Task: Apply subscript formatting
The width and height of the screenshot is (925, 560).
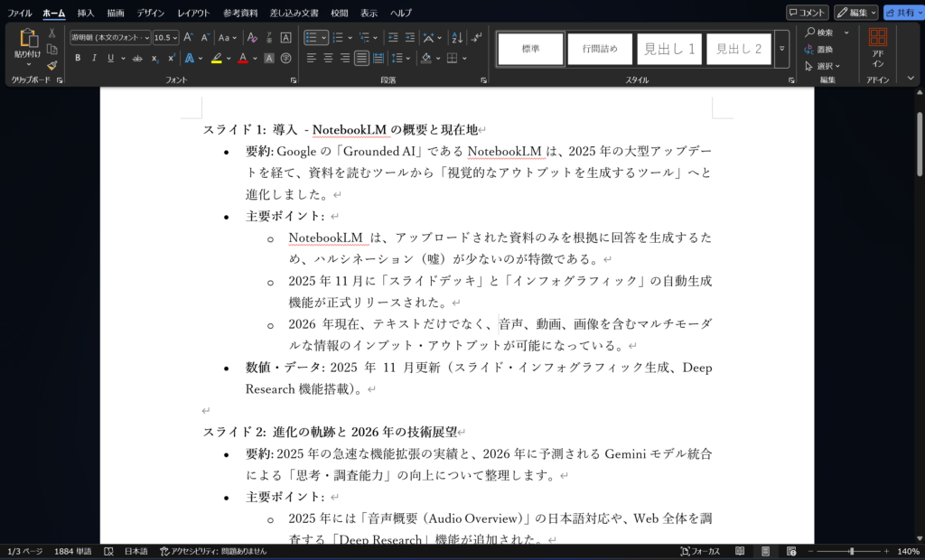Action: pos(155,58)
